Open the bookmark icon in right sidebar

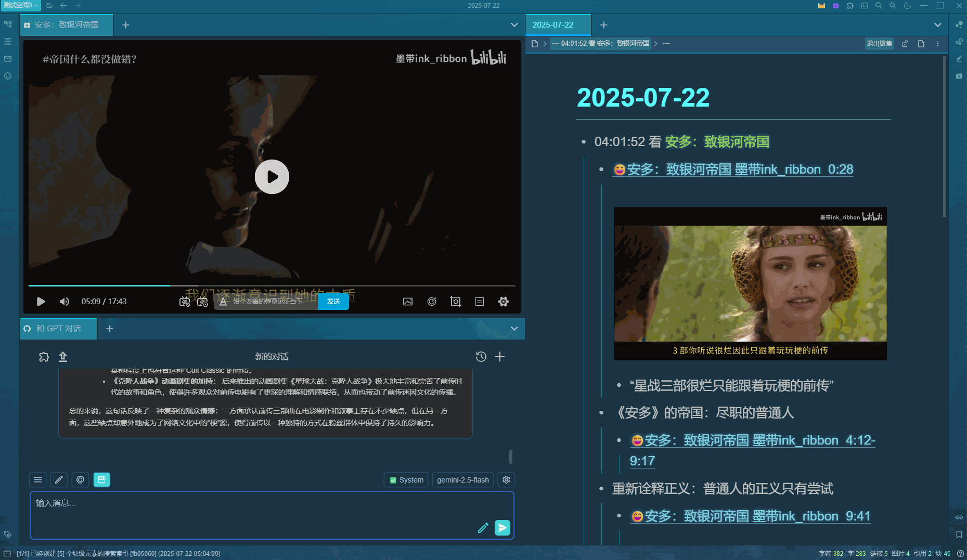coord(959,534)
